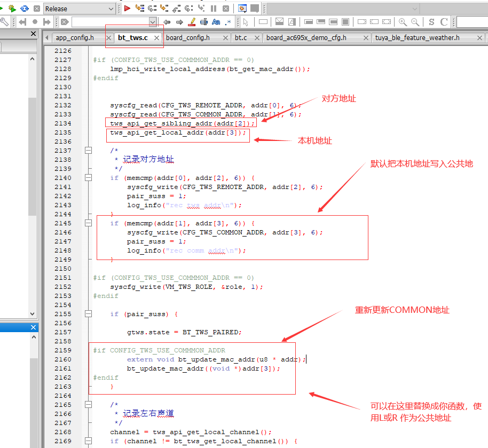Toggle highlight of search matches
This screenshot has width=488, height=448.
(x=192, y=22)
